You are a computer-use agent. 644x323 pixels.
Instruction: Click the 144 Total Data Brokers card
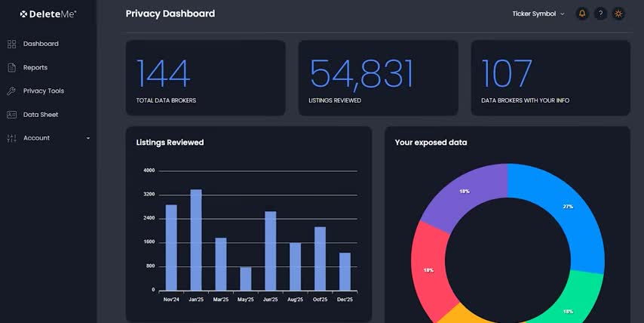[x=205, y=78]
